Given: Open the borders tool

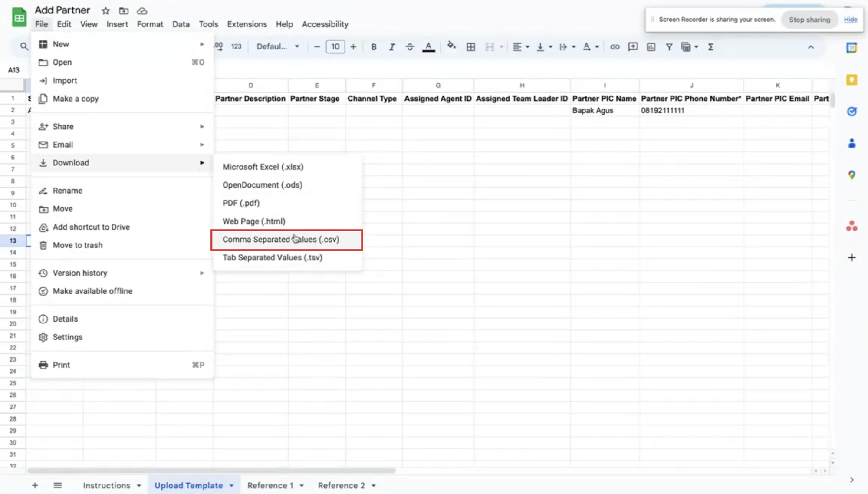Looking at the screenshot, I should click(470, 47).
